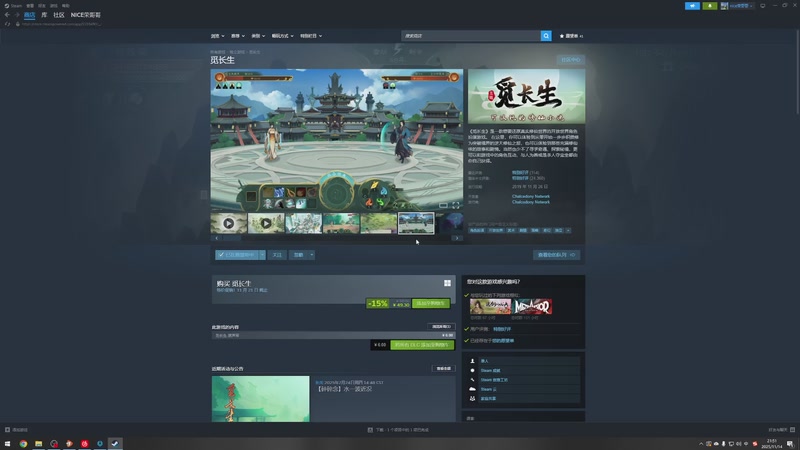Expand the 推荐 store menu

pos(238,36)
